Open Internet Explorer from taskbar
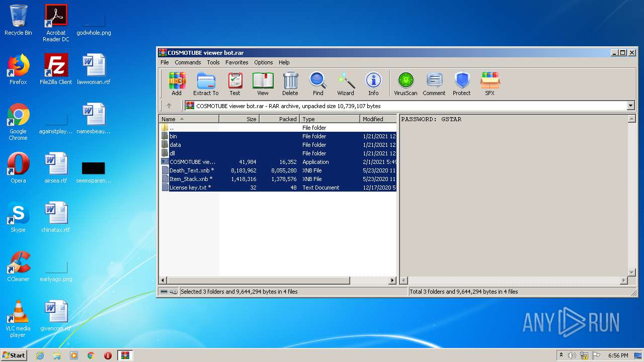 coord(40,355)
